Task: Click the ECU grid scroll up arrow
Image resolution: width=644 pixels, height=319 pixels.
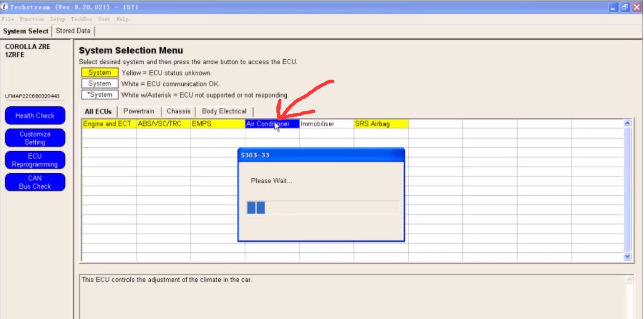Action: point(627,123)
